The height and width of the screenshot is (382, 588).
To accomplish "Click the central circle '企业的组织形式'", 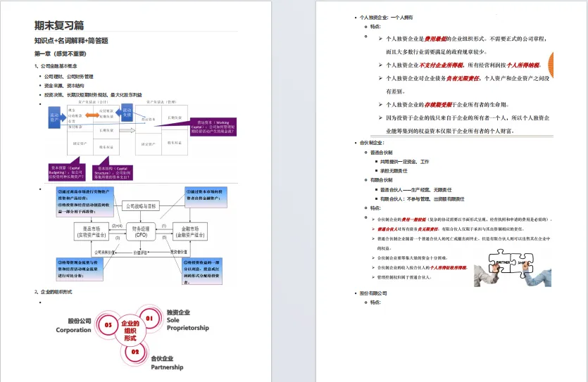I will point(130,331).
